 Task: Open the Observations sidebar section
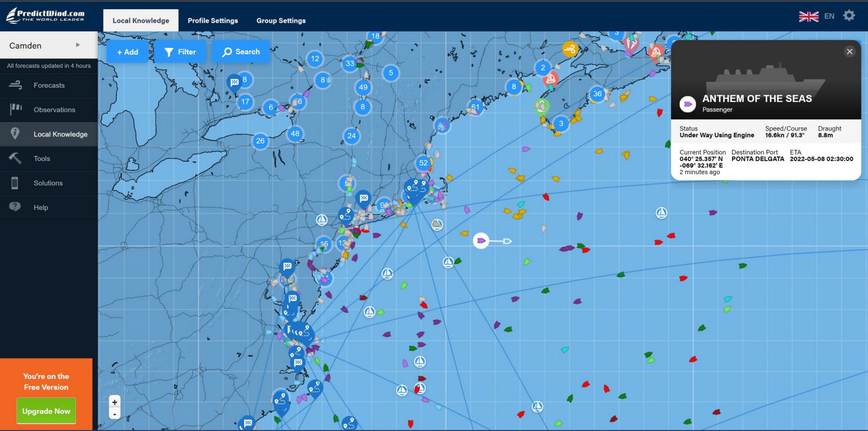click(x=49, y=110)
